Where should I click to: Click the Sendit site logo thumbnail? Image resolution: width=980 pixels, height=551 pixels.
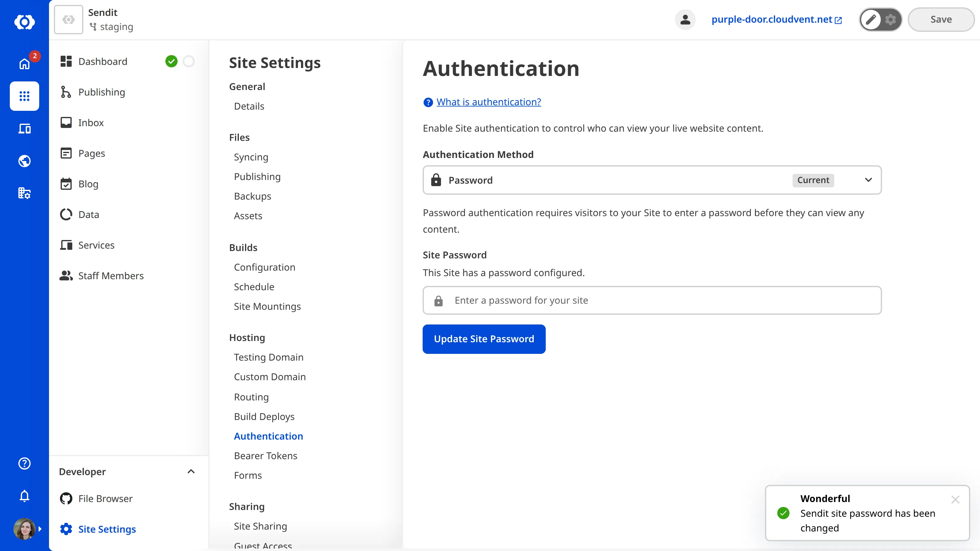[x=69, y=19]
